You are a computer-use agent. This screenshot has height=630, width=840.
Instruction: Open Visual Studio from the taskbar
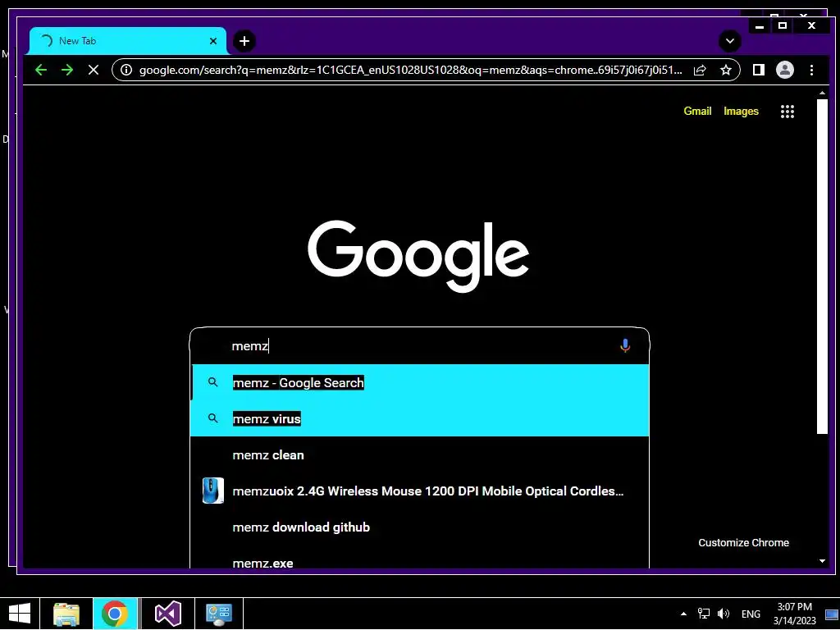pyautogui.click(x=167, y=614)
